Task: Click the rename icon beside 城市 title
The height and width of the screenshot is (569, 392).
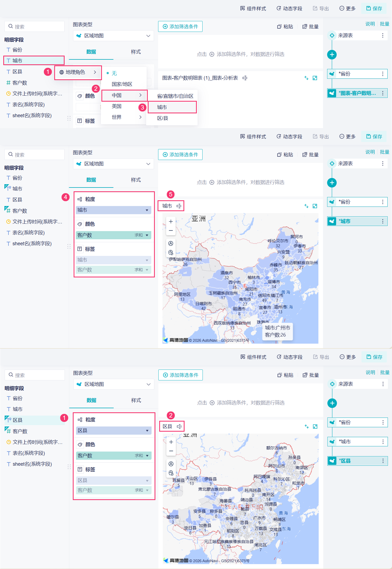Action: point(179,206)
